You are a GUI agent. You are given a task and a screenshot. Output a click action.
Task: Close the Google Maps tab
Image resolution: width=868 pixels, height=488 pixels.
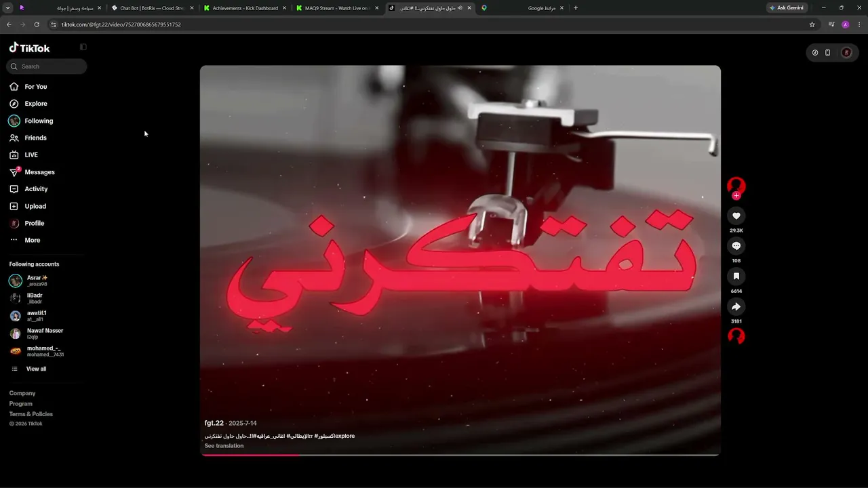pos(561,8)
